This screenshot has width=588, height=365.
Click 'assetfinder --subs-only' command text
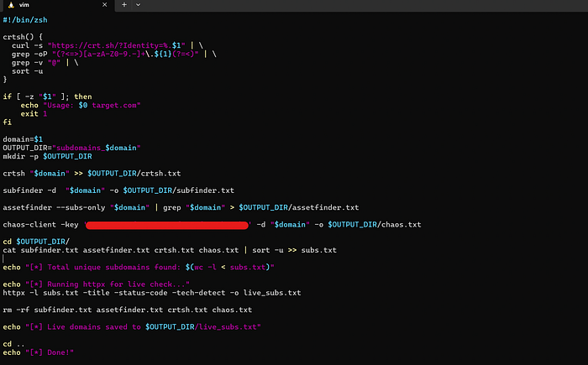[x=54, y=207]
